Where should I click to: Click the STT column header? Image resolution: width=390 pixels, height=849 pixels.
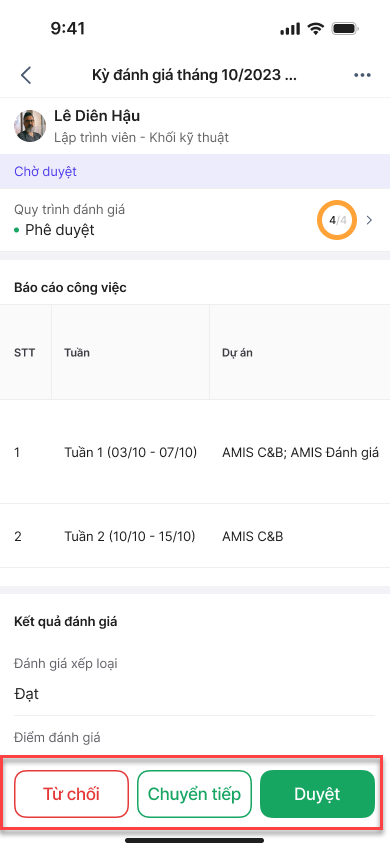(x=24, y=353)
